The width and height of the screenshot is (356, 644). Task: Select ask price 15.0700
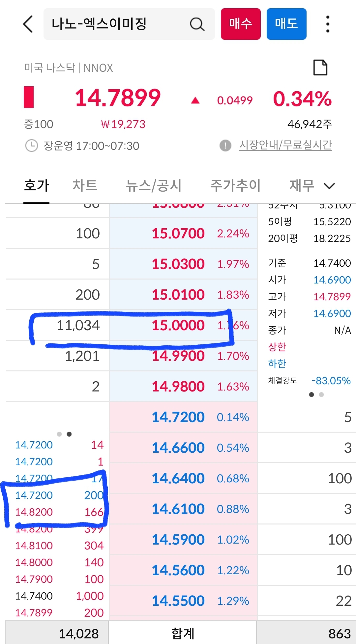178,233
